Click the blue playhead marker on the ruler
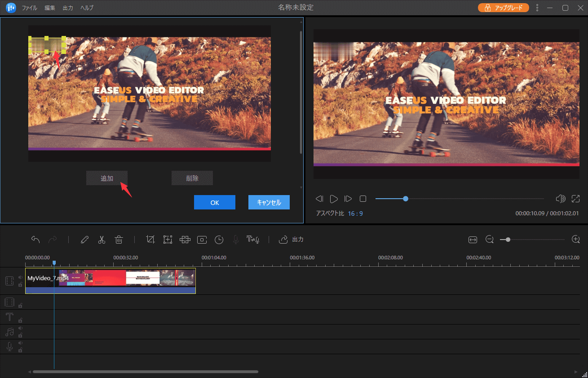 (54, 262)
